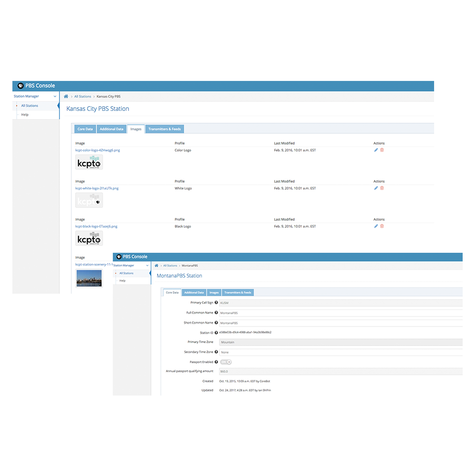Click the Created date Oct. 19, 2015 text
Viewport: 476px width, 476px height.
pyautogui.click(x=244, y=381)
